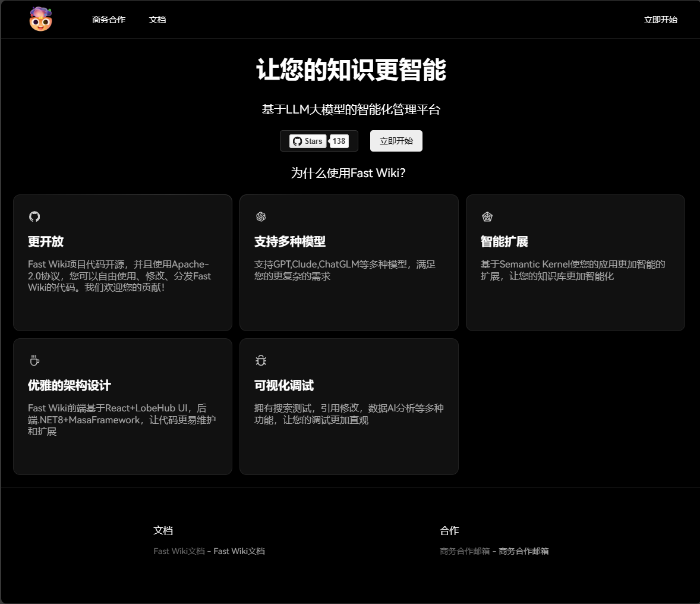Click the 基于LLM大模型的智能化管理平台 subtitle
This screenshot has height=604, width=700.
pos(351,109)
